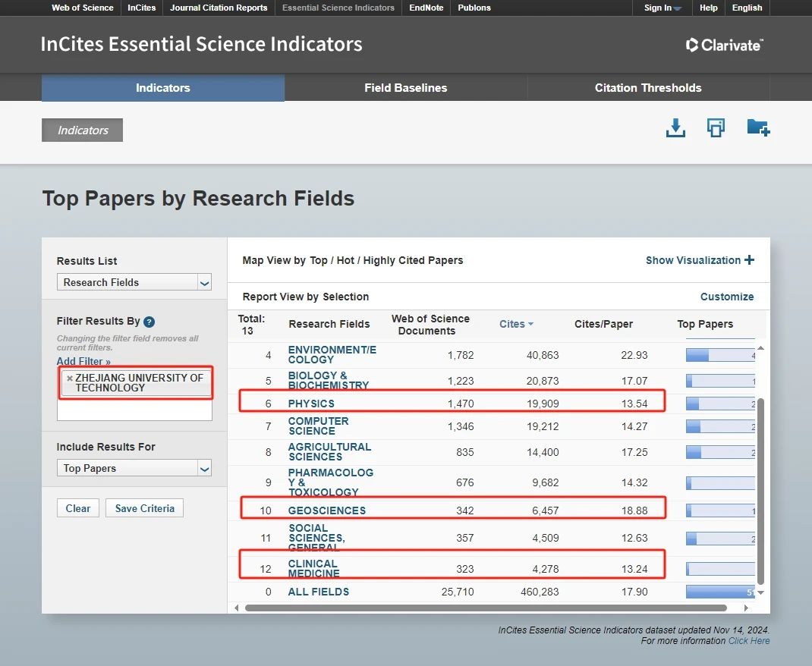
Task: Click the dataset info Click Here link
Action: 749,641
